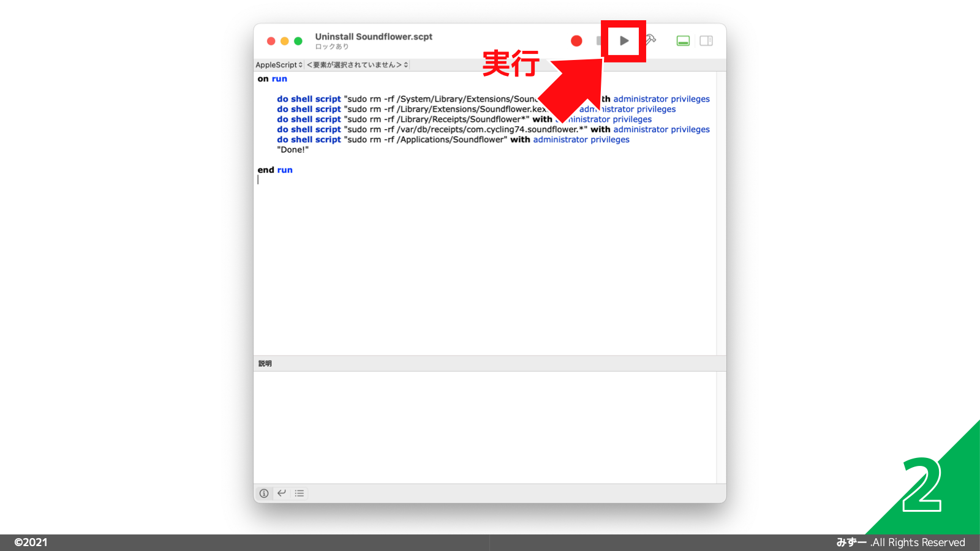Open the AppleScript language dropdown

click(x=279, y=65)
